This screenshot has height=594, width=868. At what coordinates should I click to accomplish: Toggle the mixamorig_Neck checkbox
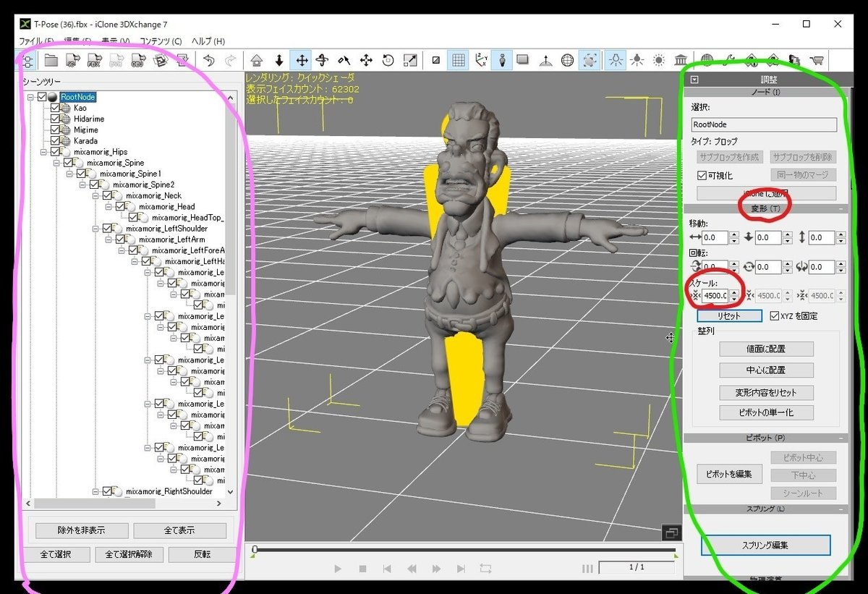[x=107, y=195]
